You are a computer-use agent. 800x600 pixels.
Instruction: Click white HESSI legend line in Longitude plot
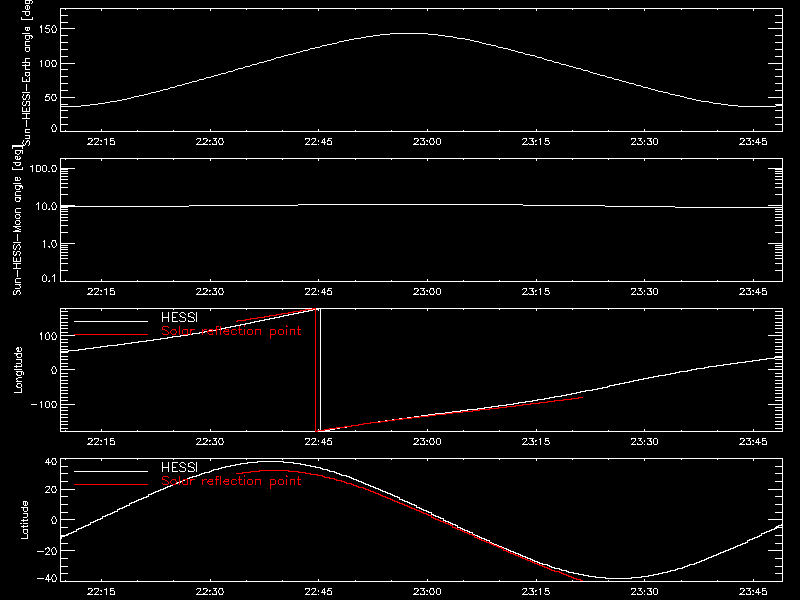point(111,321)
